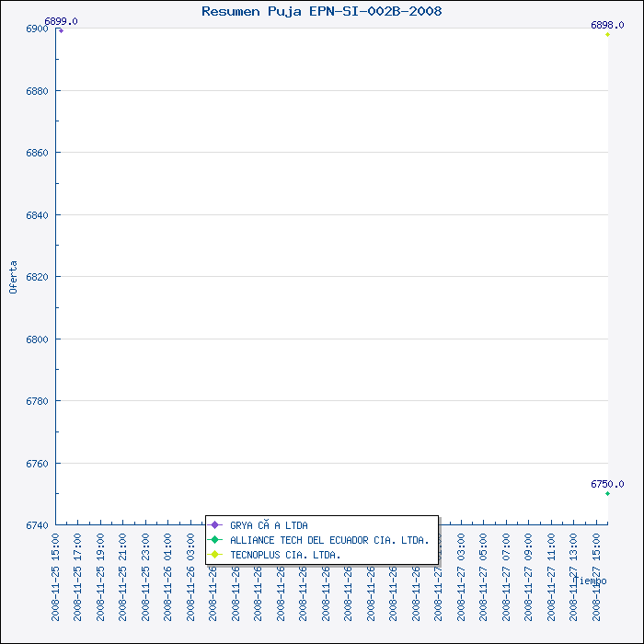644x644 pixels.
Task: Click the purple data point labeled 6899.0
Action: coord(61,30)
